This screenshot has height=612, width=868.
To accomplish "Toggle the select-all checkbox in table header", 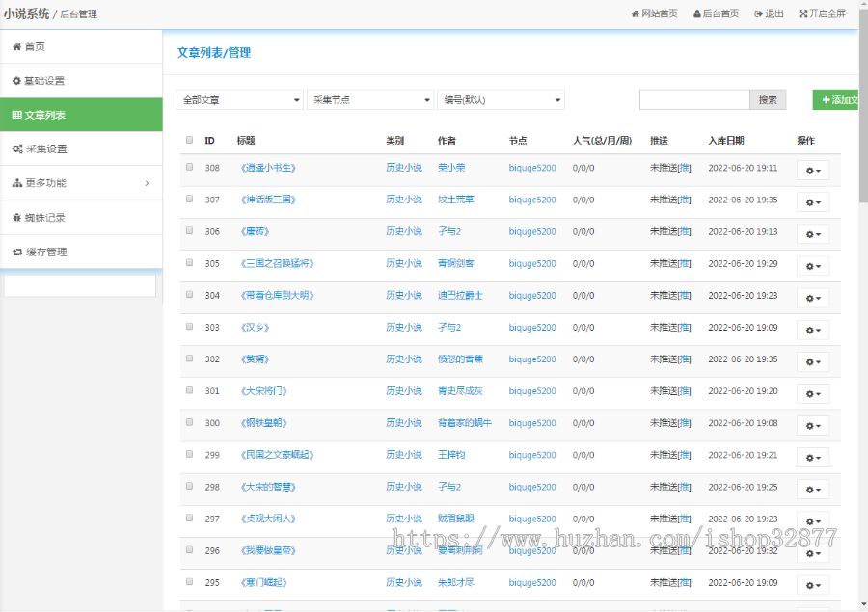I will (x=189, y=140).
